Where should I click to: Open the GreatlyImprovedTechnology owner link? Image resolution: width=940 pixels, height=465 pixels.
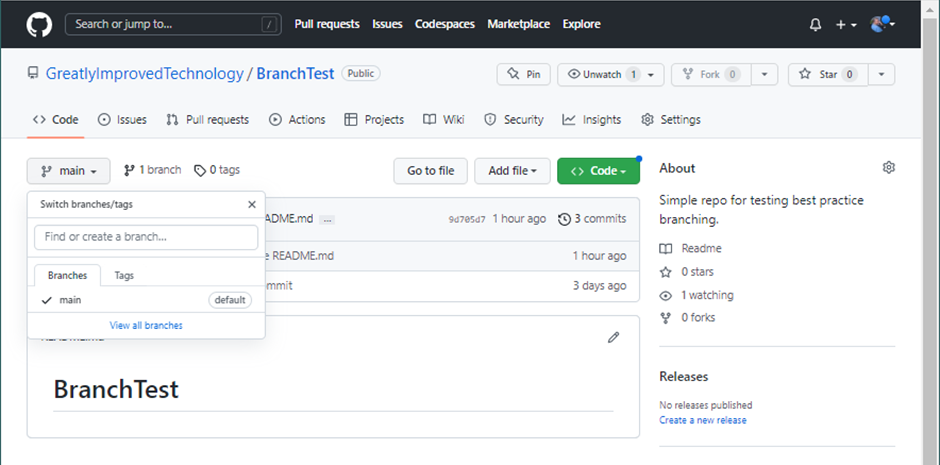tap(144, 74)
